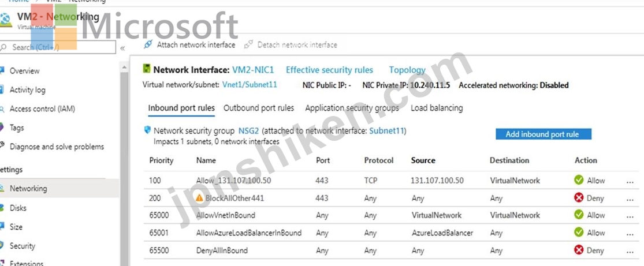644x266 pixels.
Task: Open the Subnet11 link next to NSG2
Action: 386,131
